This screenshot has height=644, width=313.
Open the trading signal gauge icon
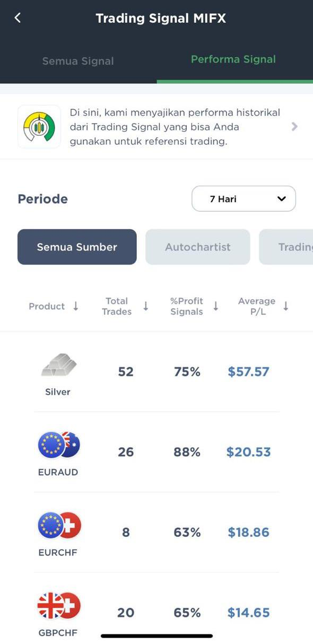[39, 126]
